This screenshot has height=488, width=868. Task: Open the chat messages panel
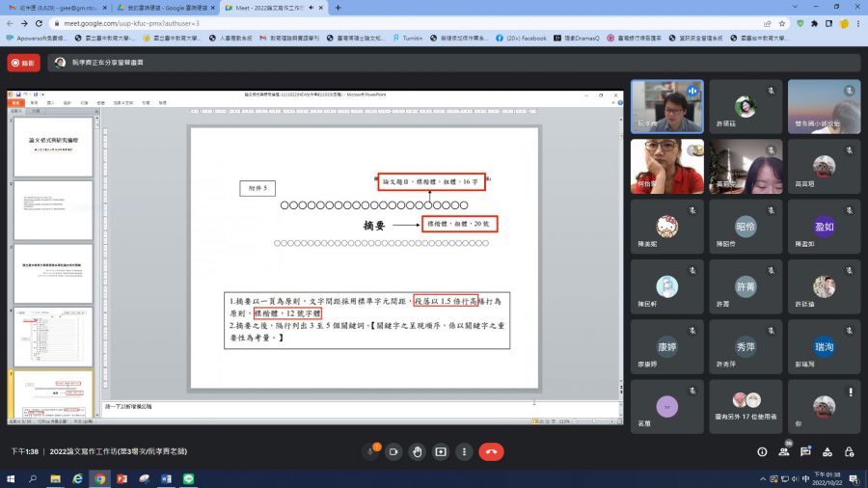coord(805,451)
